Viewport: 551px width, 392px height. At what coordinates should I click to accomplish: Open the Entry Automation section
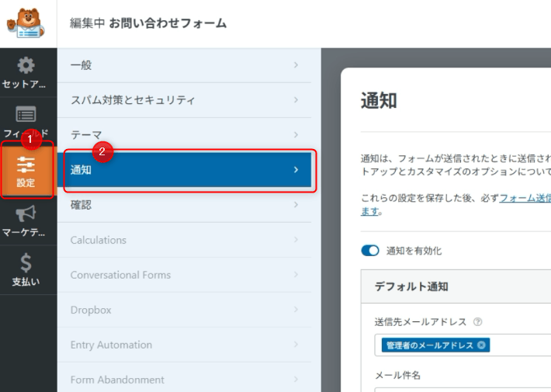coord(185,345)
